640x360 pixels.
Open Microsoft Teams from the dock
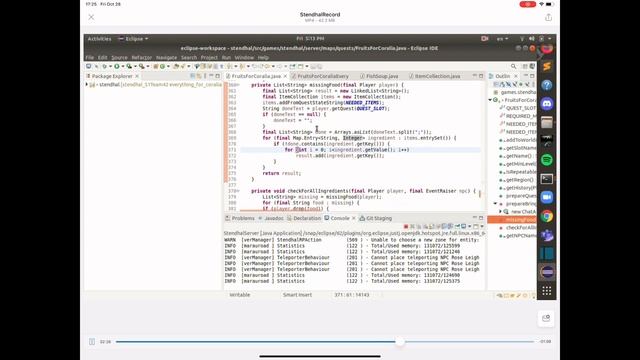click(547, 235)
